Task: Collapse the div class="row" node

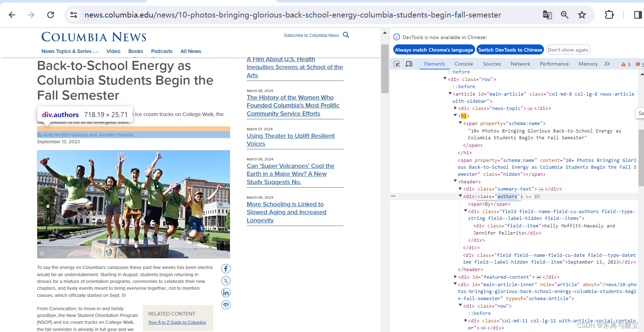Action: [x=445, y=79]
